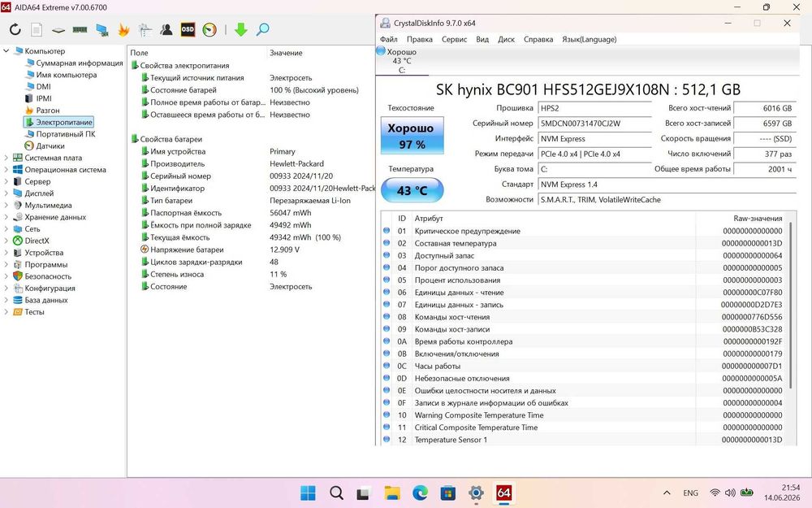Click the battery charging tray icon
This screenshot has width=812, height=508.
click(x=746, y=493)
